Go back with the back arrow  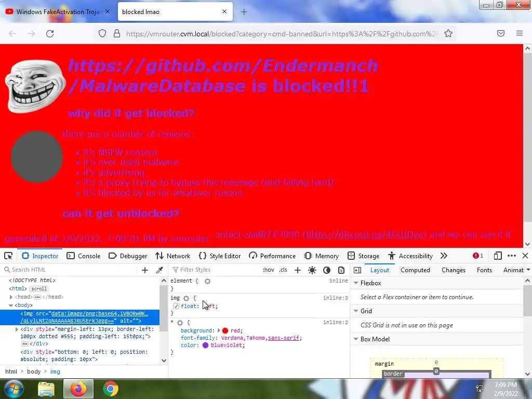12,34
